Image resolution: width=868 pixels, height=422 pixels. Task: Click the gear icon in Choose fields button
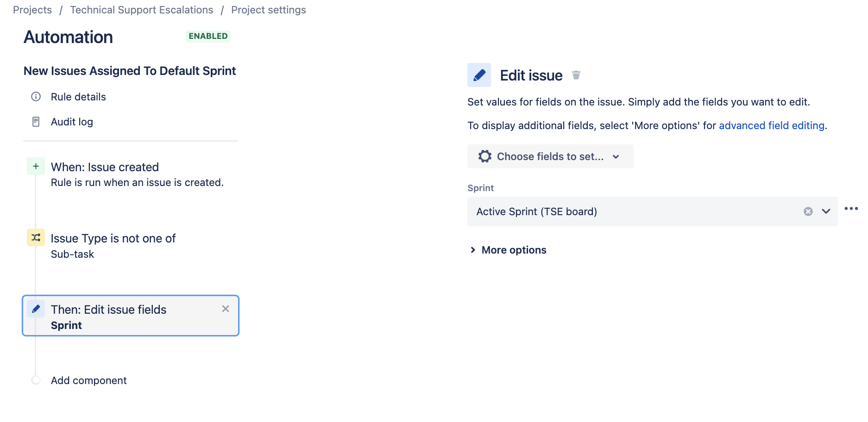(x=484, y=156)
